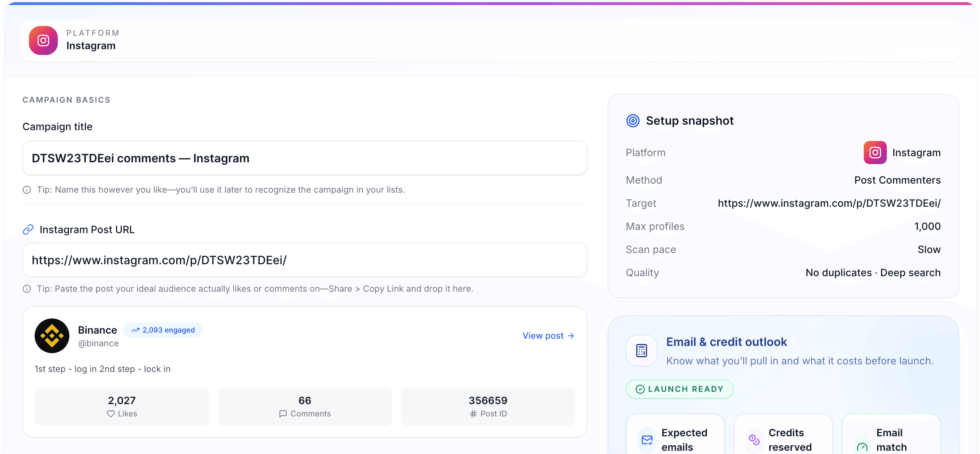The width and height of the screenshot is (980, 454).
Task: Click the 356659 Post ID tile
Action: pyautogui.click(x=488, y=406)
